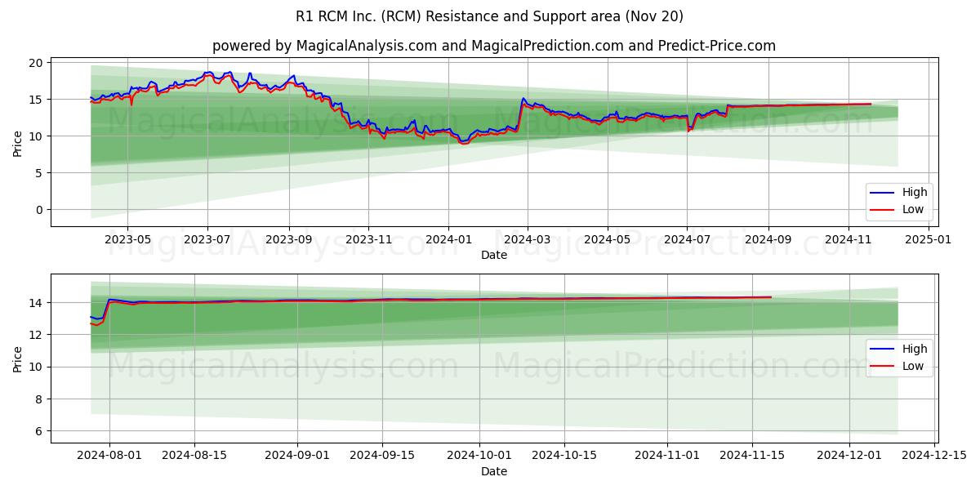The width and height of the screenshot is (980, 490).
Task: Click the '2024-01' x-axis label in the top chart
Action: [x=448, y=240]
